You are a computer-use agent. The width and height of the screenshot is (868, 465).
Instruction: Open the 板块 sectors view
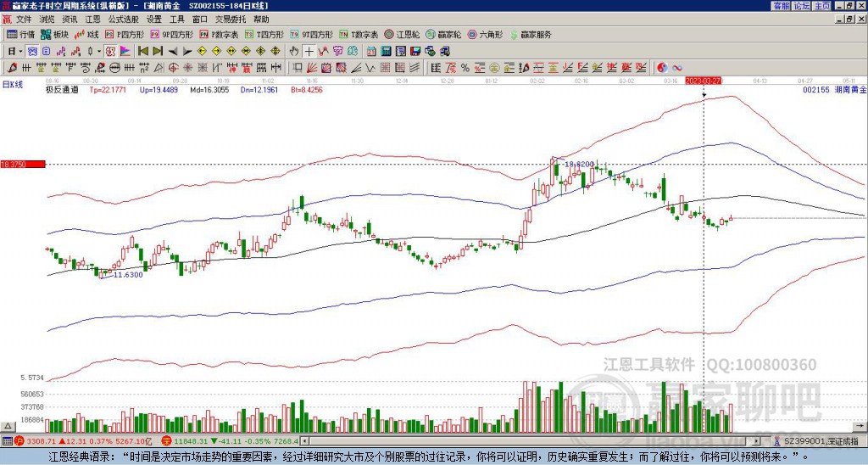[x=55, y=35]
